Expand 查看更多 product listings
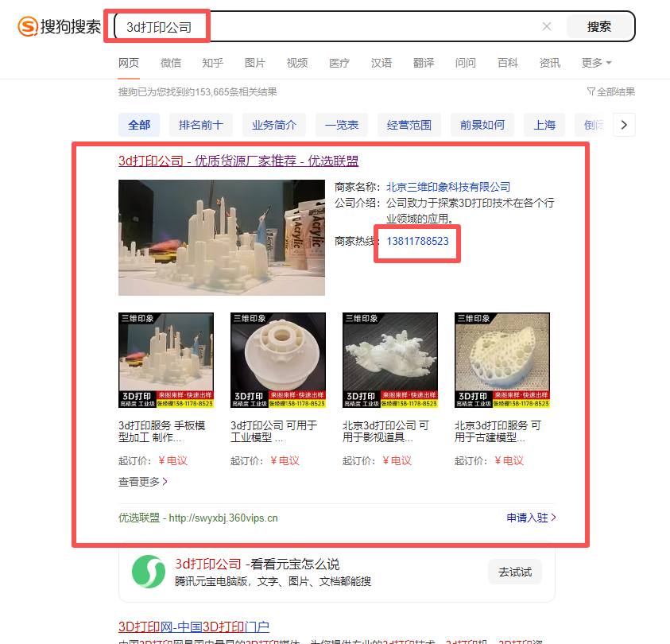 tap(143, 481)
